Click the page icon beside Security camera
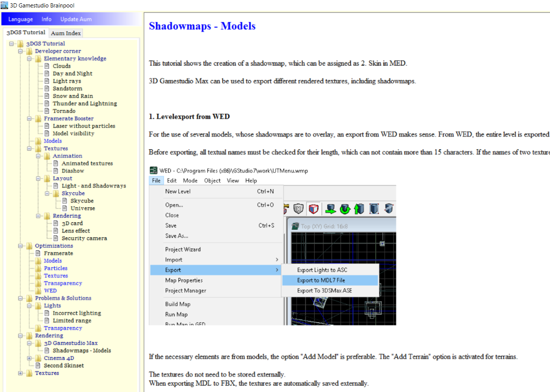Screen dimensions: 550x392 pyautogui.click(x=55, y=238)
